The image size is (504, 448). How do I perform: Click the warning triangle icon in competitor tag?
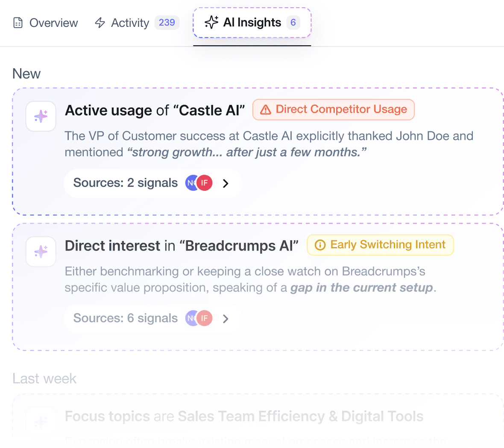[x=266, y=110]
